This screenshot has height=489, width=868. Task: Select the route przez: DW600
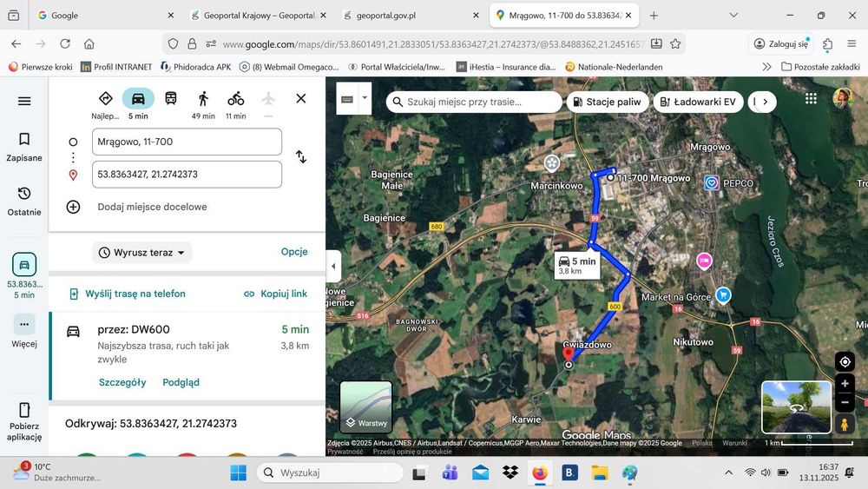click(187, 356)
